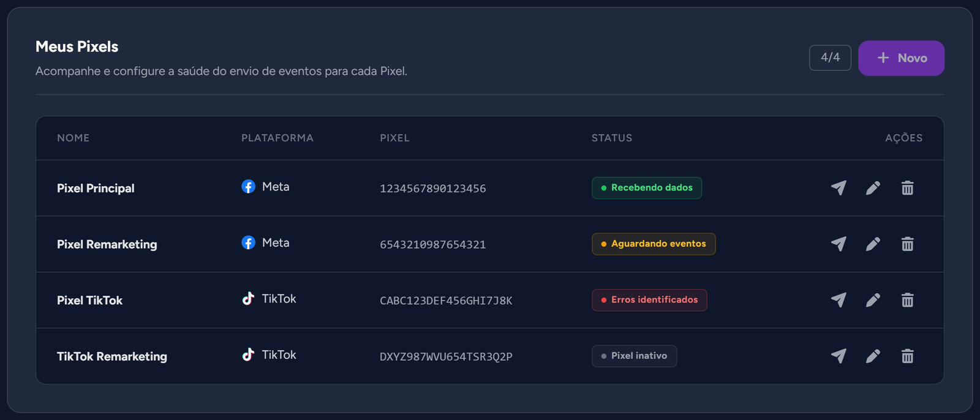This screenshot has height=420, width=980.
Task: Click the NOME column header
Action: coord(73,138)
